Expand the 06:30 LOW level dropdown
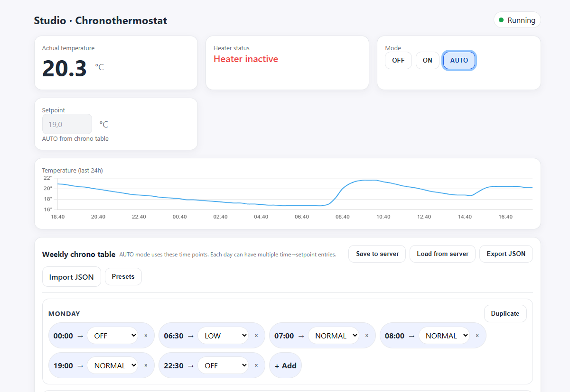 pos(223,336)
